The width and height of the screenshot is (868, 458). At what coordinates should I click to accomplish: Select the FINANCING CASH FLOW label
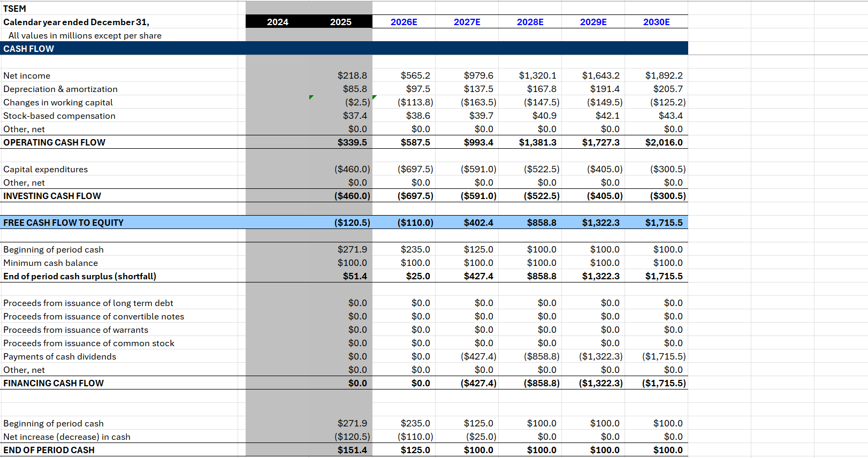coord(54,383)
